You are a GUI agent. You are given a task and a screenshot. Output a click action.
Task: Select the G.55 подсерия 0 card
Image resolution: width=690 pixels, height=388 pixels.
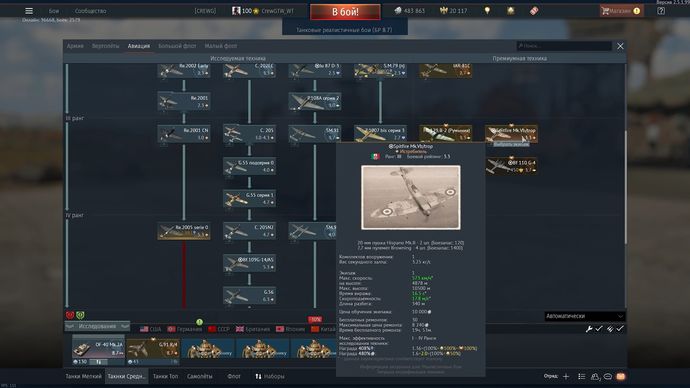250,166
